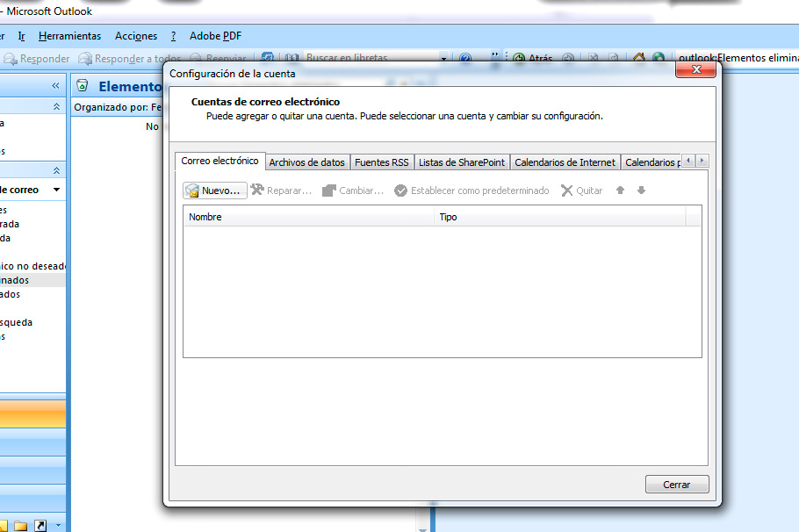Close the Configuración de la cuenta dialog
This screenshot has height=532, width=799.
[x=696, y=69]
